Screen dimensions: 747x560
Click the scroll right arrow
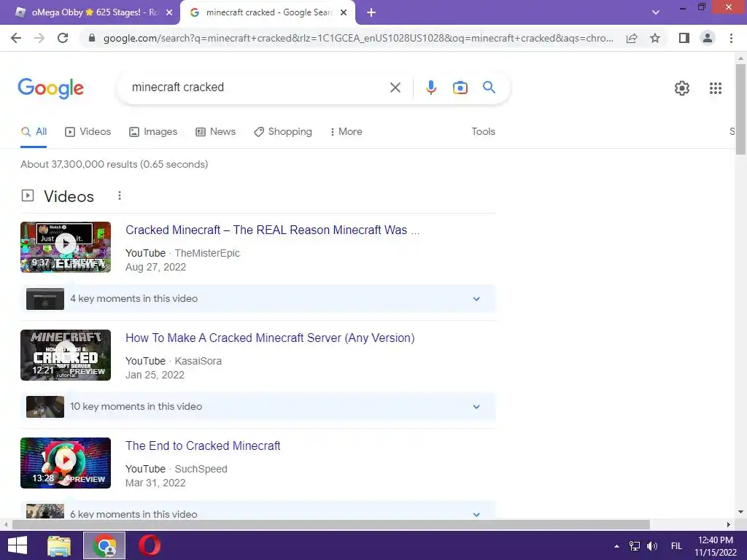[729, 525]
